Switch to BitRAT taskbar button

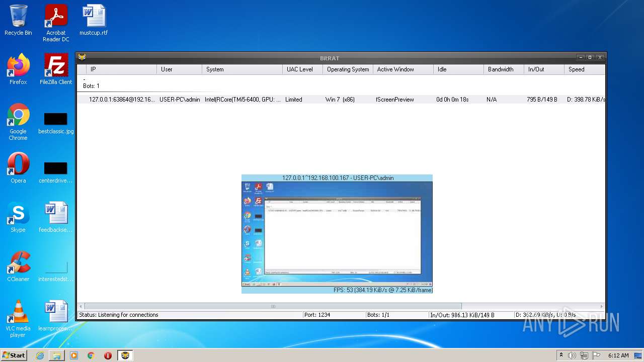pyautogui.click(x=125, y=355)
